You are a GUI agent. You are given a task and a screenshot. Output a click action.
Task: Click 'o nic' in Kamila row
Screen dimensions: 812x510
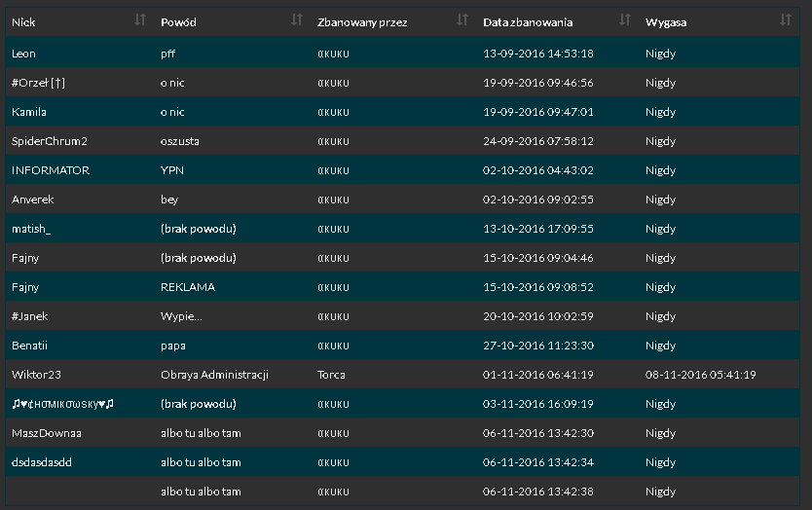pyautogui.click(x=172, y=112)
